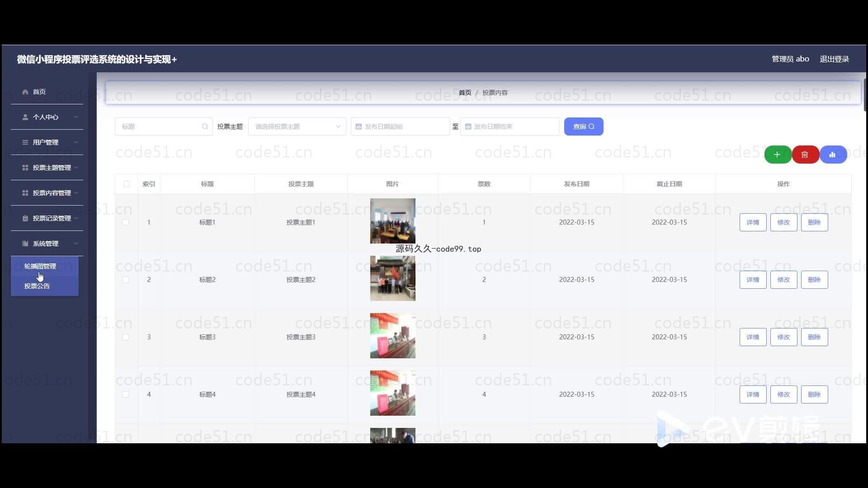Click 删除 for row 标题4
The image size is (868, 488).
[814, 394]
